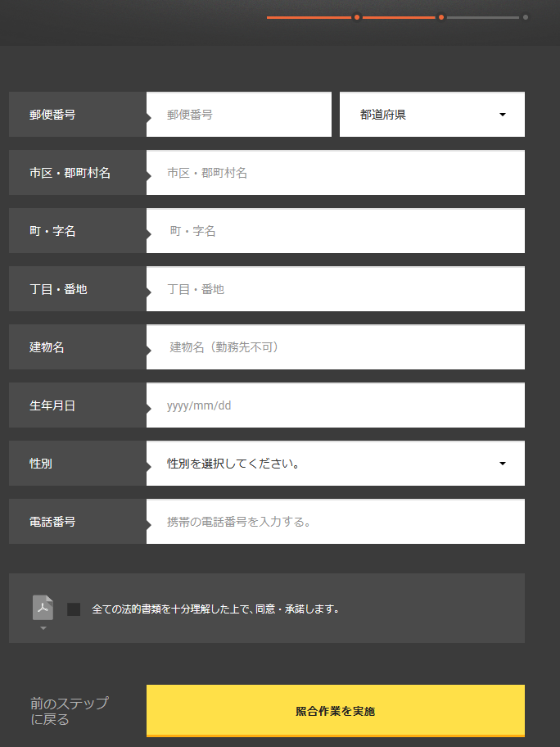The height and width of the screenshot is (747, 560).
Task: Click the 丁目・番地 row label
Action: (58, 289)
